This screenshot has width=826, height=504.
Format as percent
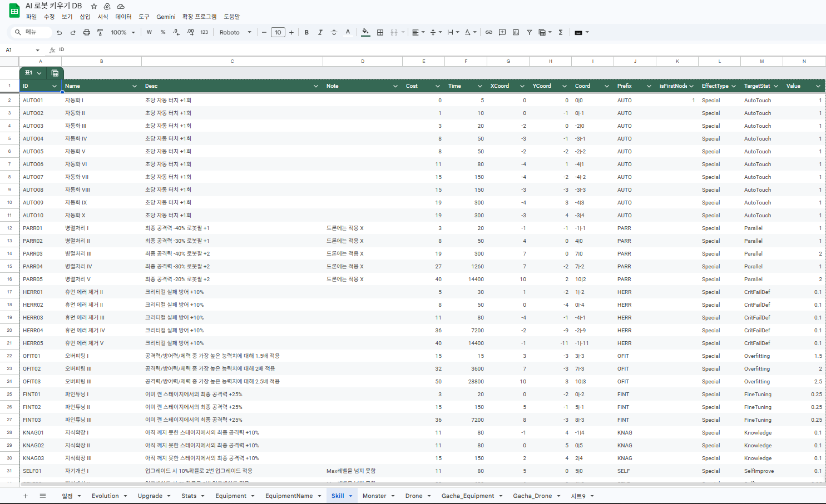163,32
